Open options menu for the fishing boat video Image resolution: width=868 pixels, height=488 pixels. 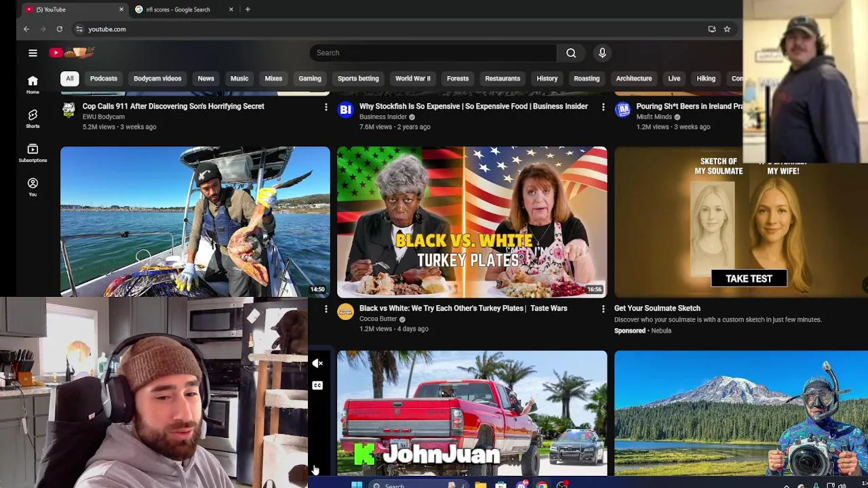click(325, 309)
